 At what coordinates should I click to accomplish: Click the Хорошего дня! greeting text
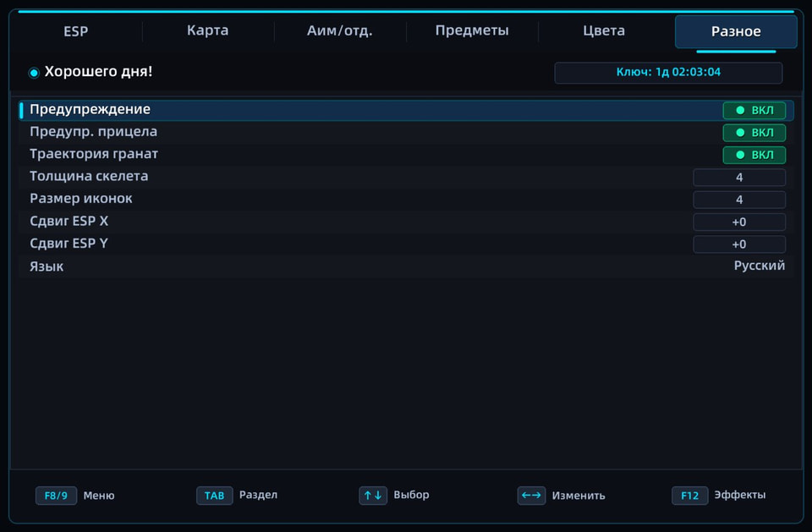click(x=98, y=72)
